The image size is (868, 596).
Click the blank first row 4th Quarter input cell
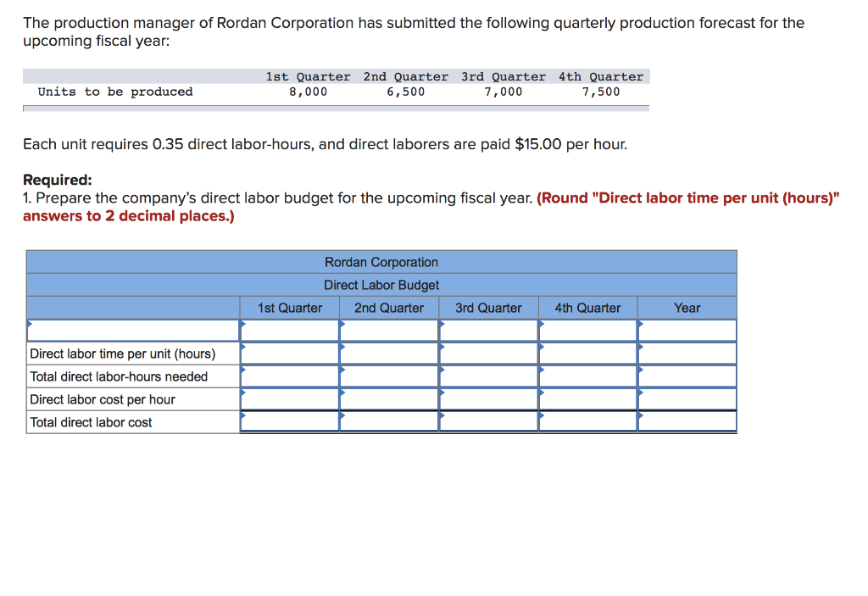tap(588, 331)
